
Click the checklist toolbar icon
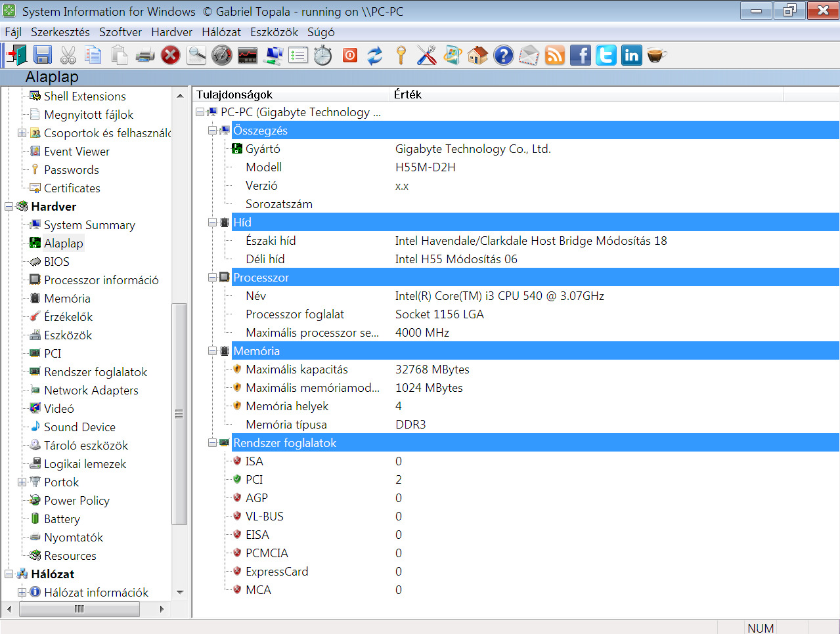pos(298,56)
